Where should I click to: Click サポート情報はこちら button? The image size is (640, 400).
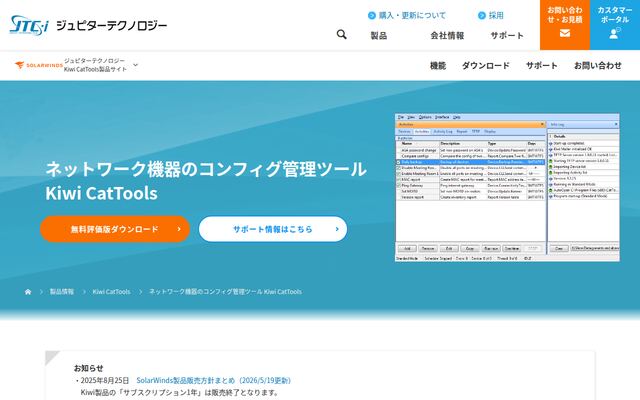coord(273,229)
